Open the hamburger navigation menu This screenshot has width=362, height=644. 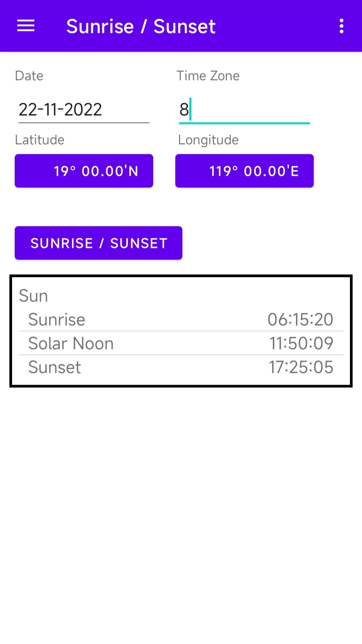(x=26, y=26)
